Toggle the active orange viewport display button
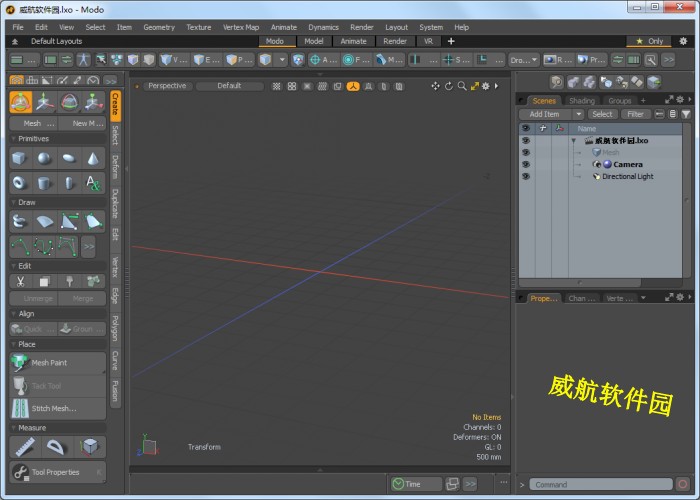700x500 pixels. coord(353,86)
